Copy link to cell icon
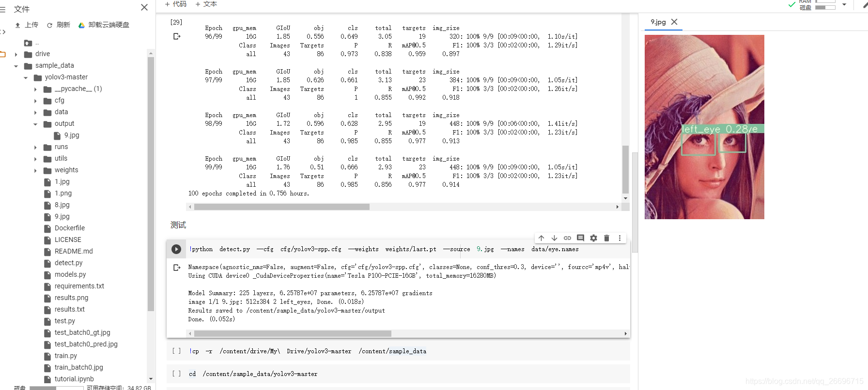Viewport: 868px width, 390px height. [x=568, y=238]
